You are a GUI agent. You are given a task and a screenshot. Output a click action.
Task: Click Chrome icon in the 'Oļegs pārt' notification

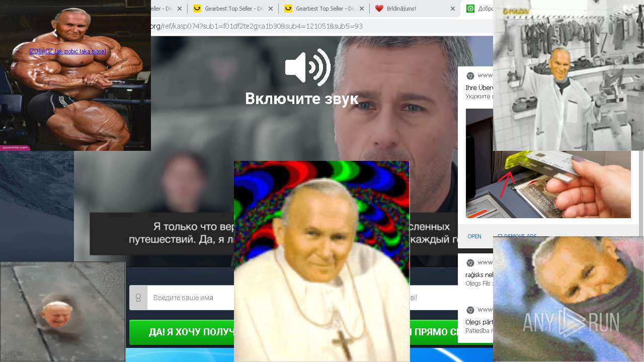point(470,310)
